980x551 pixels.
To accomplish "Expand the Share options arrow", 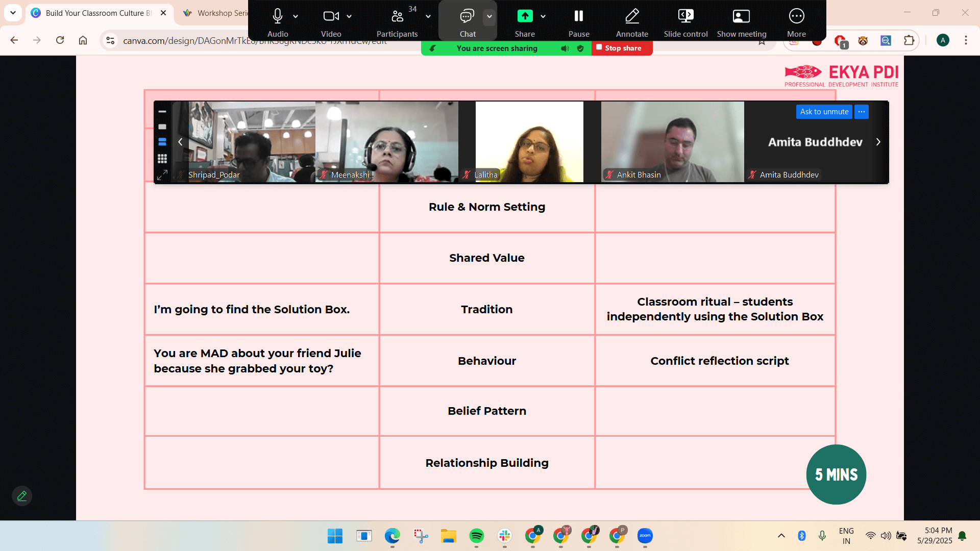I will click(543, 16).
